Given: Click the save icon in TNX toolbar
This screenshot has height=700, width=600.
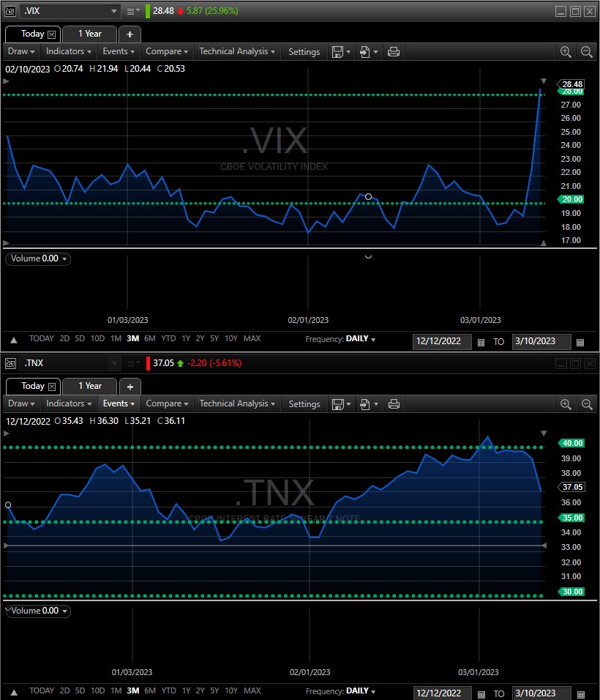Looking at the screenshot, I should pos(338,404).
